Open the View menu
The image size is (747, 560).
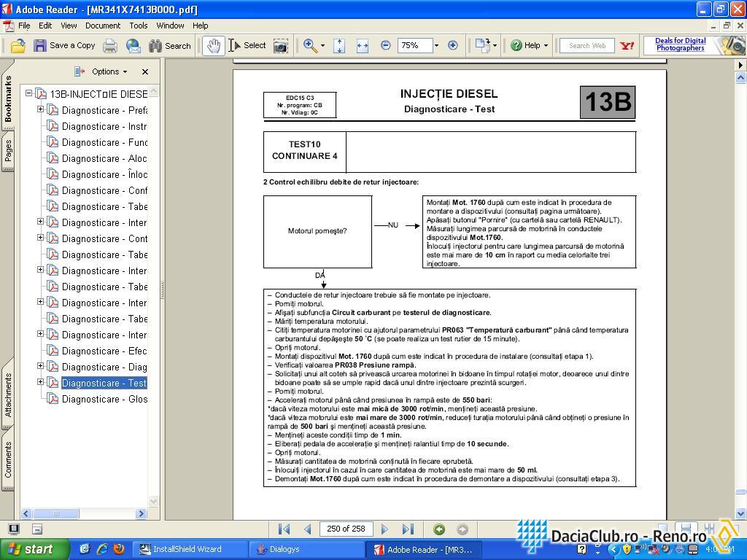click(69, 26)
